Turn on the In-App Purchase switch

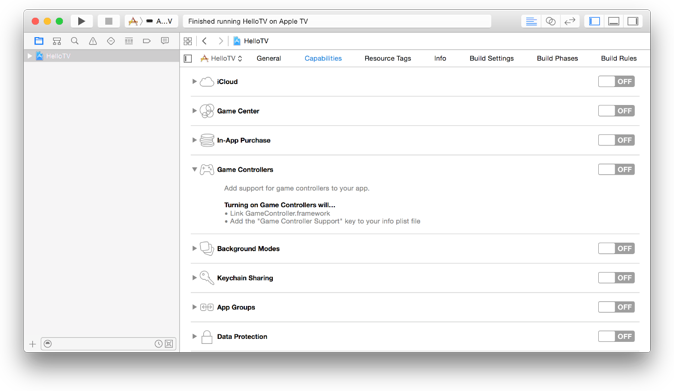[616, 140]
